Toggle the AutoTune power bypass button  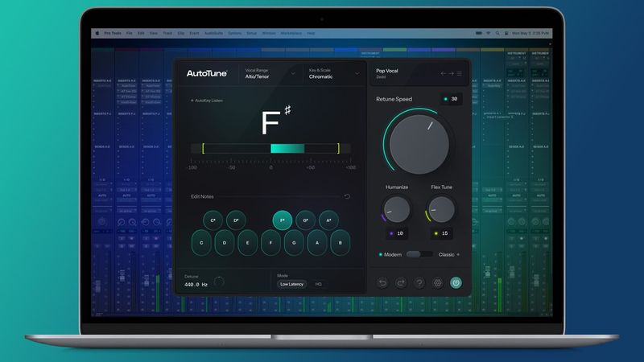click(x=456, y=283)
